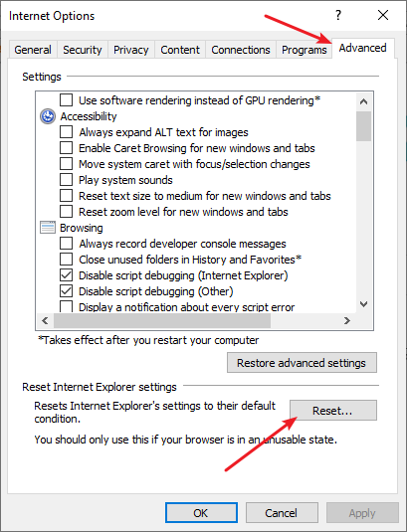Tick the Play system sounds checkbox
Image resolution: width=407 pixels, height=532 pixels.
click(66, 180)
